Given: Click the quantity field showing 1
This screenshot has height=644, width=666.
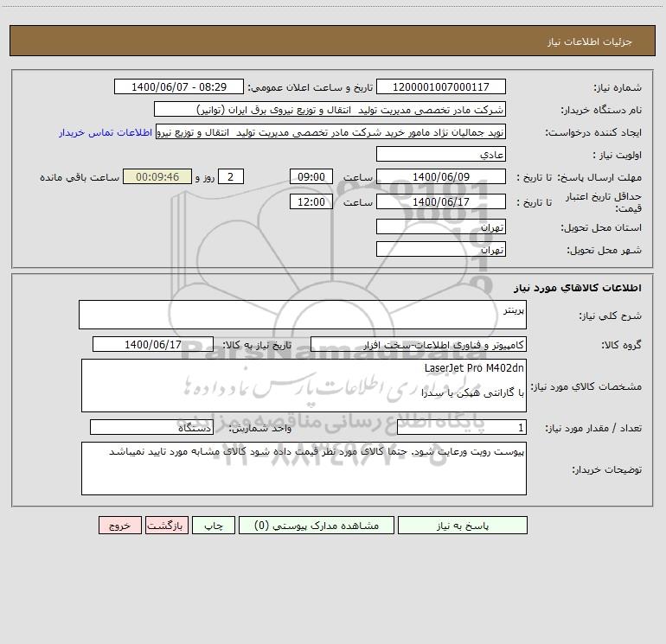Looking at the screenshot, I should pyautogui.click(x=462, y=428).
